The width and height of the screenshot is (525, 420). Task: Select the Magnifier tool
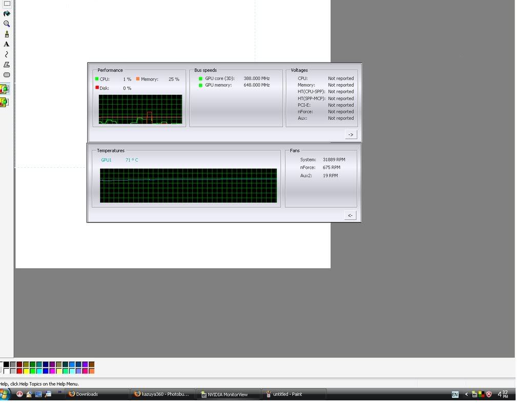click(x=7, y=24)
